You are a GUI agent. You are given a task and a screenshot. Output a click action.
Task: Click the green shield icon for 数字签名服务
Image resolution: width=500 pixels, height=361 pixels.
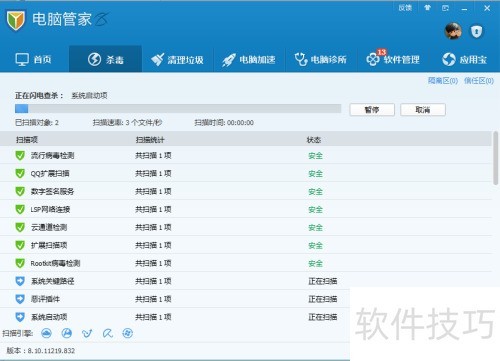click(x=20, y=191)
